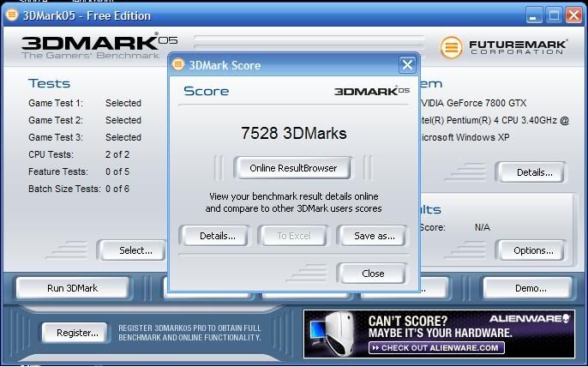Click the CPU Tests label
Screen dimensions: 588x367
tap(51, 154)
